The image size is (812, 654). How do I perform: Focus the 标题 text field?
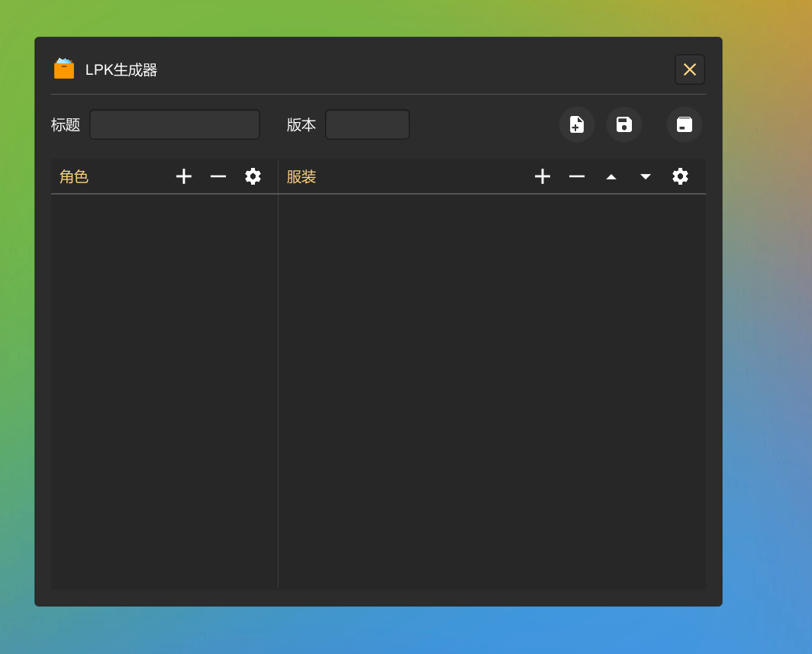[x=175, y=124]
